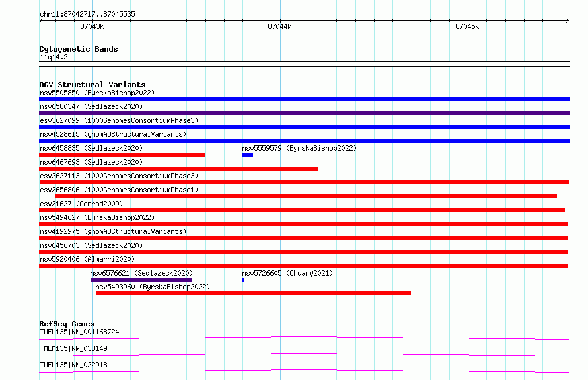Click nsv6576621 (Sedlazeck2020) label

click(141, 273)
